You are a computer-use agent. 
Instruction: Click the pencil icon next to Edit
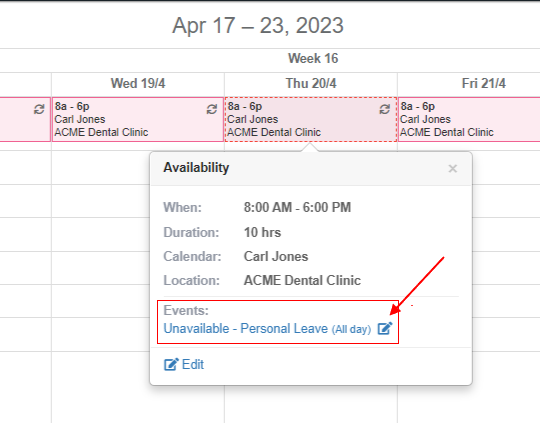(x=171, y=364)
